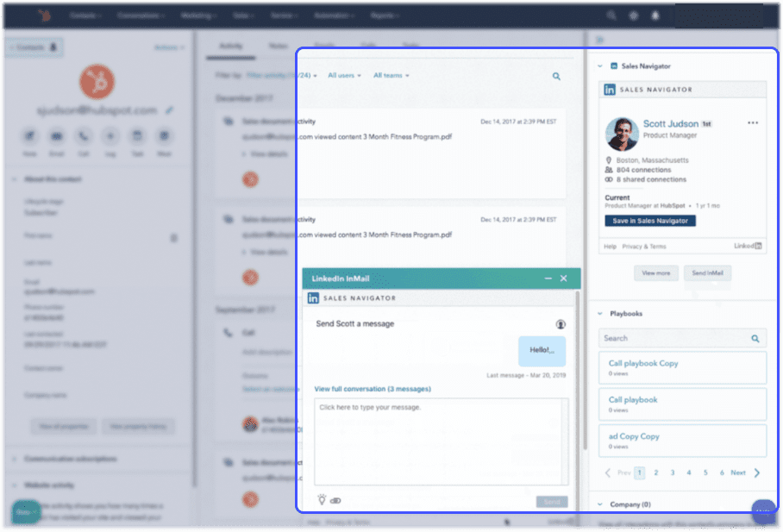Open the Call playbook Copy card
783x532 pixels.
(682, 367)
